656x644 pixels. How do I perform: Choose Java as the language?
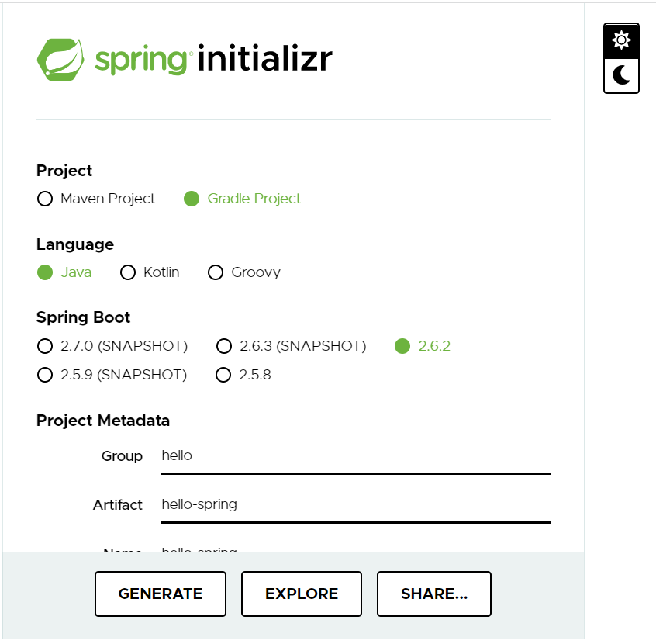(x=45, y=273)
